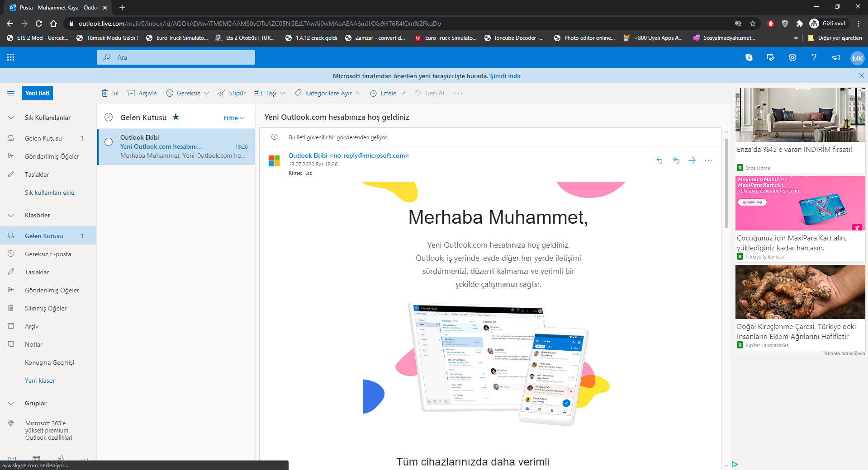Screen dimensions: 868x470
Task: Open the Notlar folder
Action: (48, 344)
